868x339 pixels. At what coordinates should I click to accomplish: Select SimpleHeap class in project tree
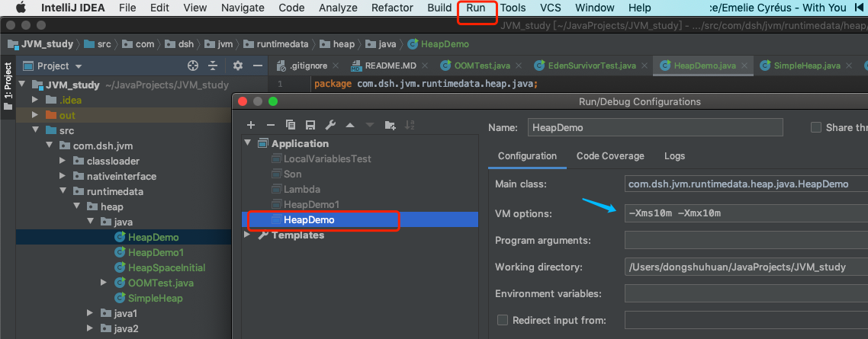coord(156,298)
